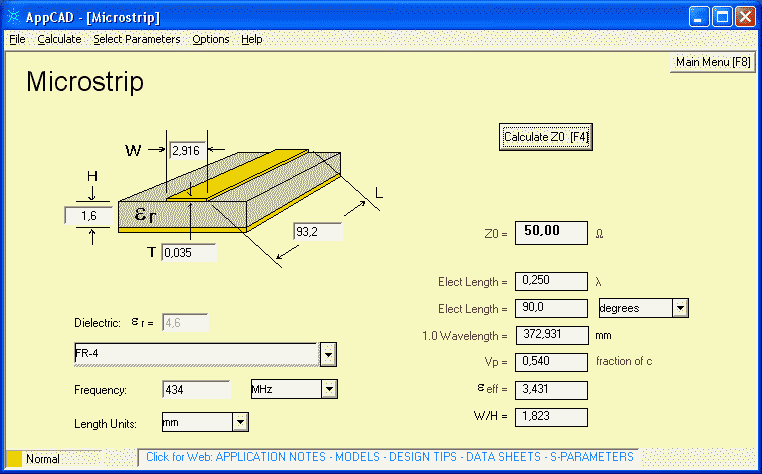Click the H height field showing 1,6
This screenshot has width=762, height=474.
[88, 216]
